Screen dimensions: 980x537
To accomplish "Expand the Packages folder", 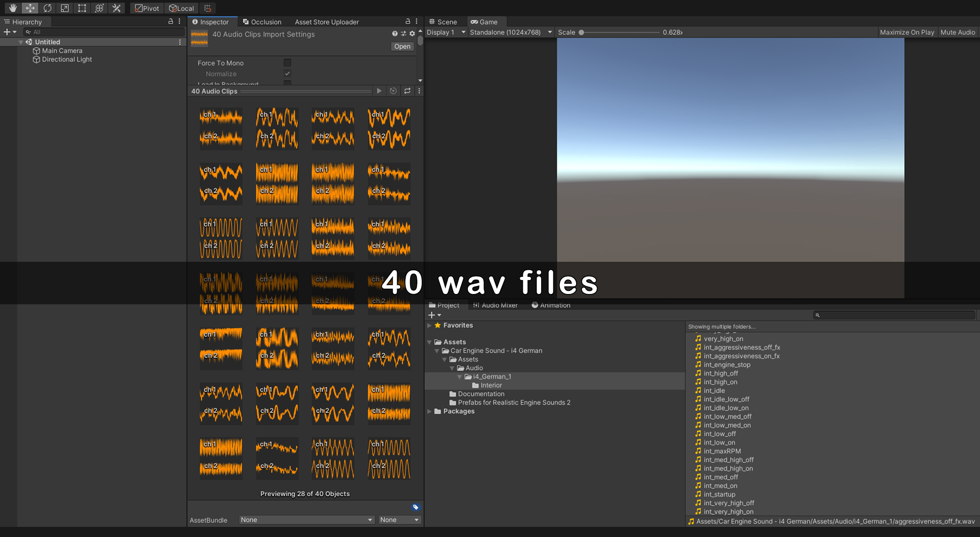I will [429, 411].
